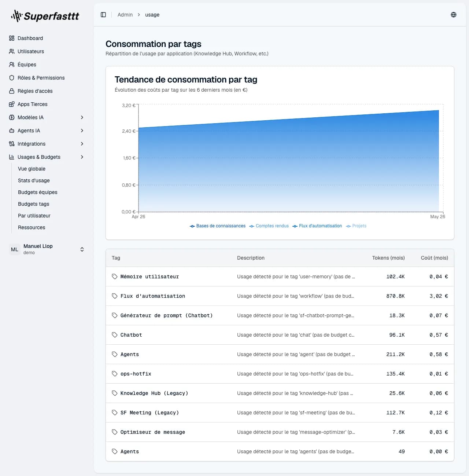Screen dimensions: 469x476
Task: Open the globe language icon
Action: (x=454, y=15)
